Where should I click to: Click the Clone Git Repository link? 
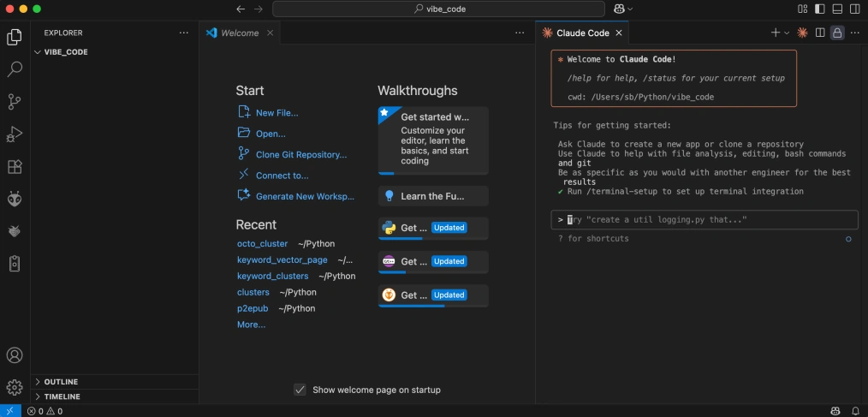[300, 155]
